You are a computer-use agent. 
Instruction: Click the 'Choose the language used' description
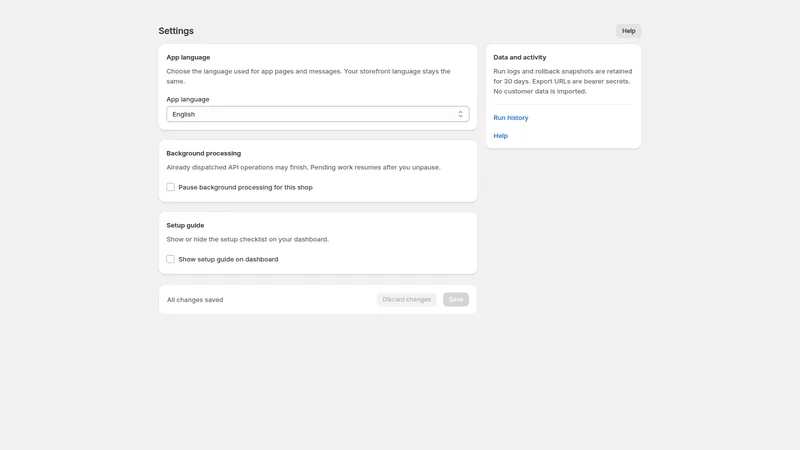pyautogui.click(x=308, y=76)
